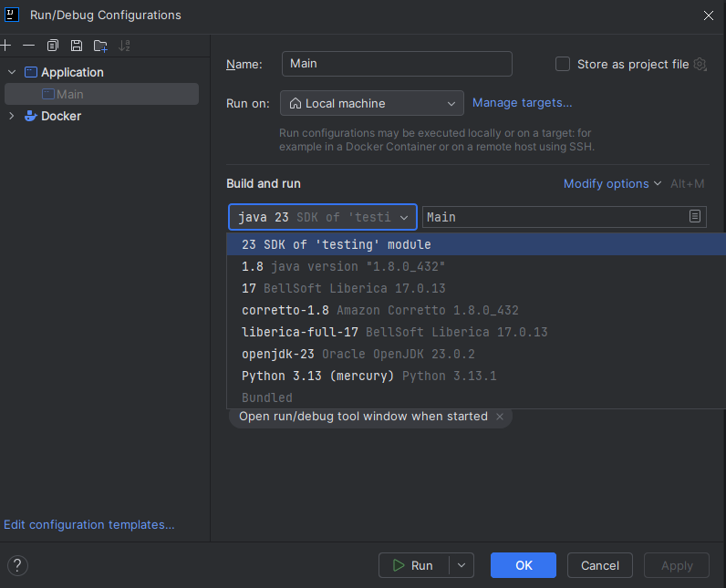Select the Application label in the tree
Screen dimensions: 726x588
pyautogui.click(x=72, y=72)
